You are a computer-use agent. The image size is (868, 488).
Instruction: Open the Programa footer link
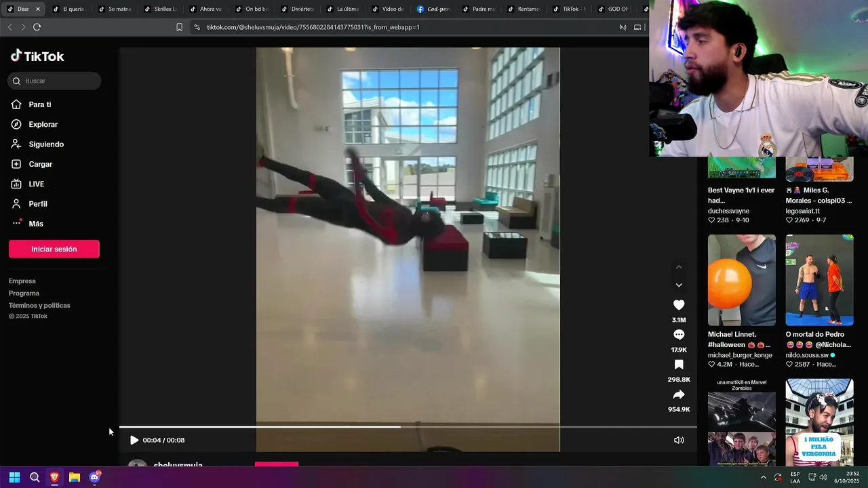click(24, 293)
